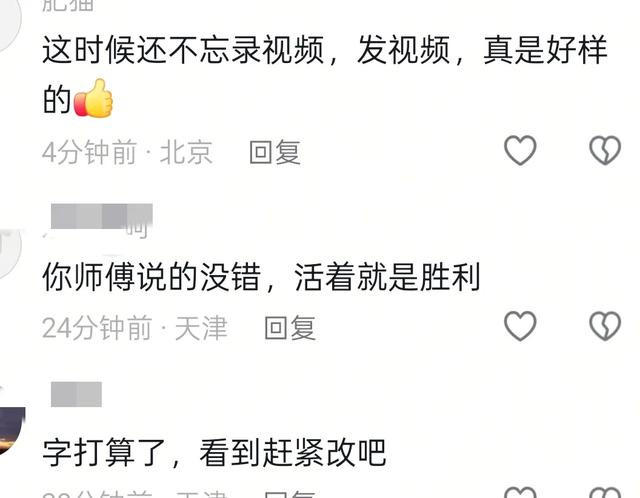Image resolution: width=640 pixels, height=498 pixels.
Task: Select the comment '你师傅说的没错，活着就是胜利'
Action: tap(261, 277)
